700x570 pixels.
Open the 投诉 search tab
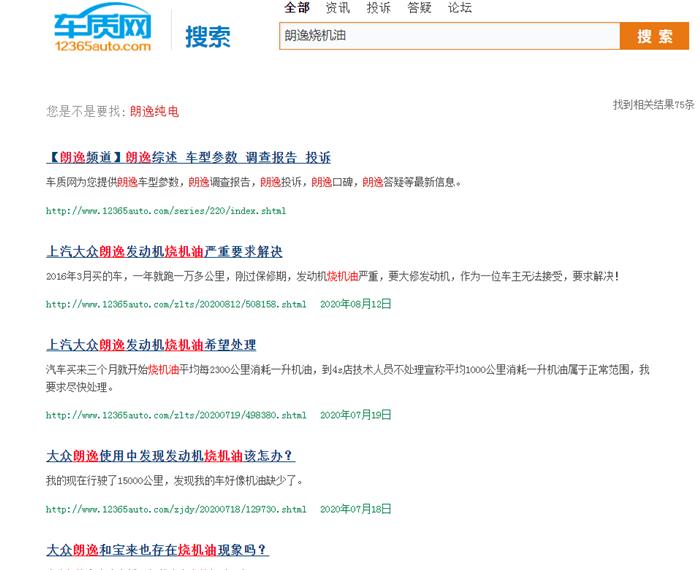[x=379, y=8]
